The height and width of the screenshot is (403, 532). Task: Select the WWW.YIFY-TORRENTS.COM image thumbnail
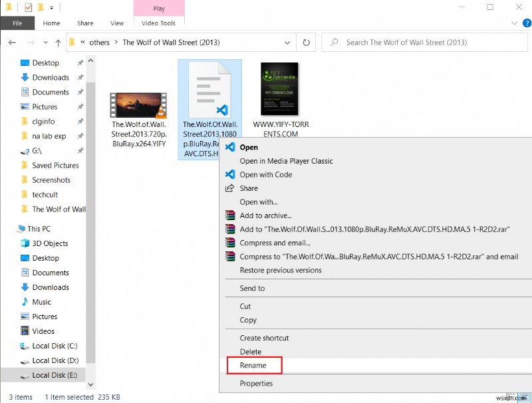(x=279, y=89)
